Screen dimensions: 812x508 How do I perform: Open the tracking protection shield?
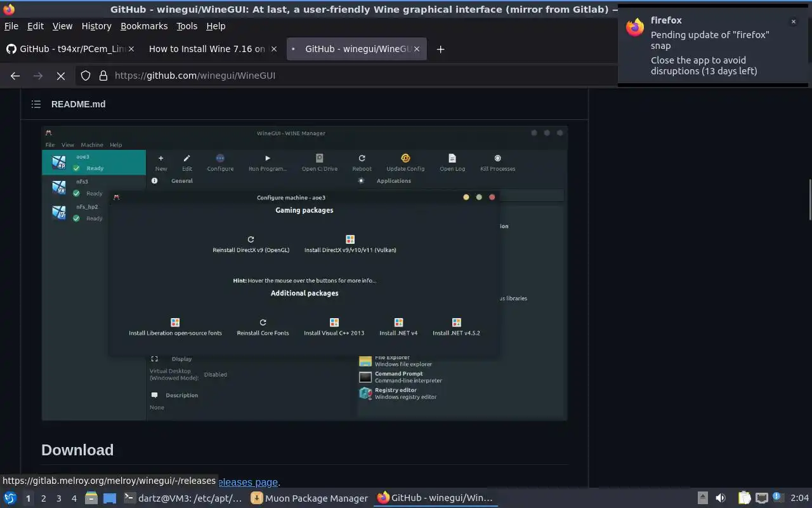point(86,76)
